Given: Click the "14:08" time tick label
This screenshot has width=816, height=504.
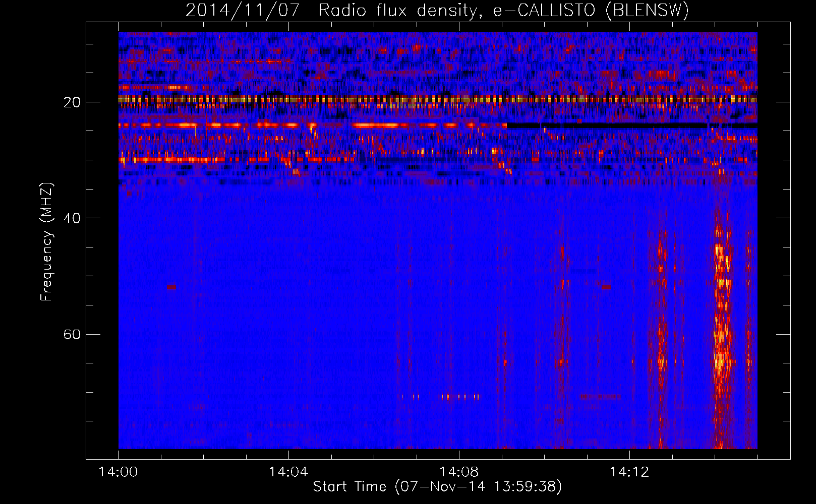Looking at the screenshot, I should click(x=459, y=472).
